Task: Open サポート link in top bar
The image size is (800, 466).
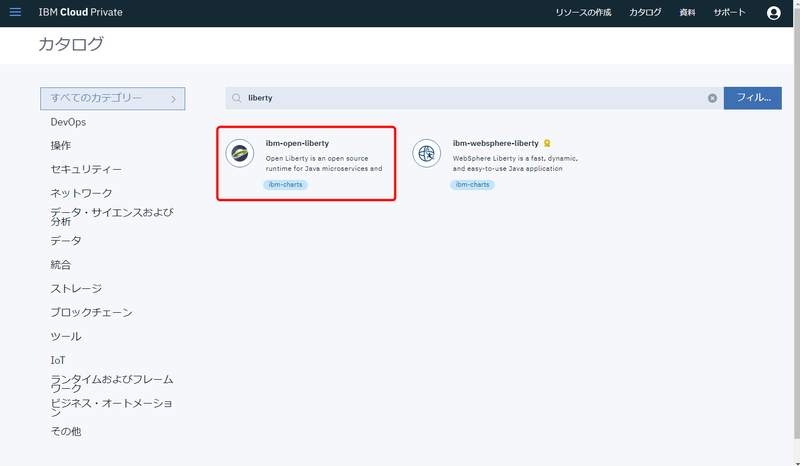Action: [x=729, y=12]
